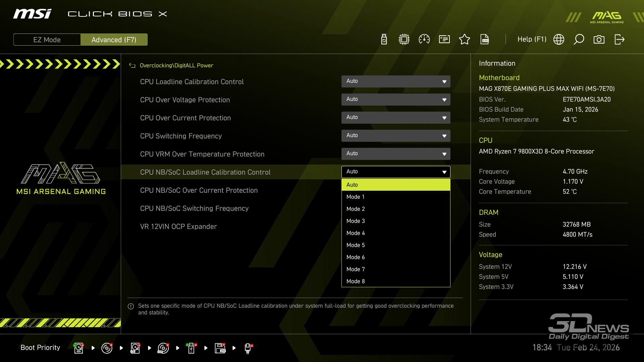Image resolution: width=644 pixels, height=362 pixels.
Task: Expand CPU Switching Frequency dropdown
Action: click(x=396, y=136)
